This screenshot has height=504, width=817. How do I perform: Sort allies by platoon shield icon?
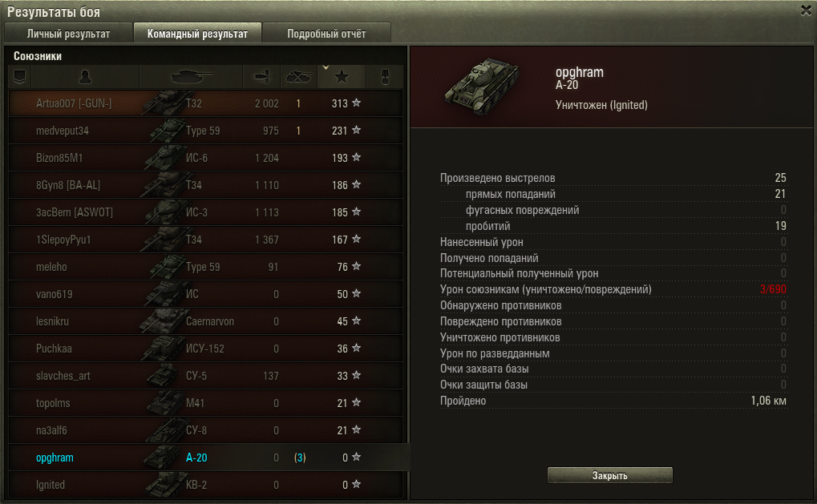tap(20, 77)
